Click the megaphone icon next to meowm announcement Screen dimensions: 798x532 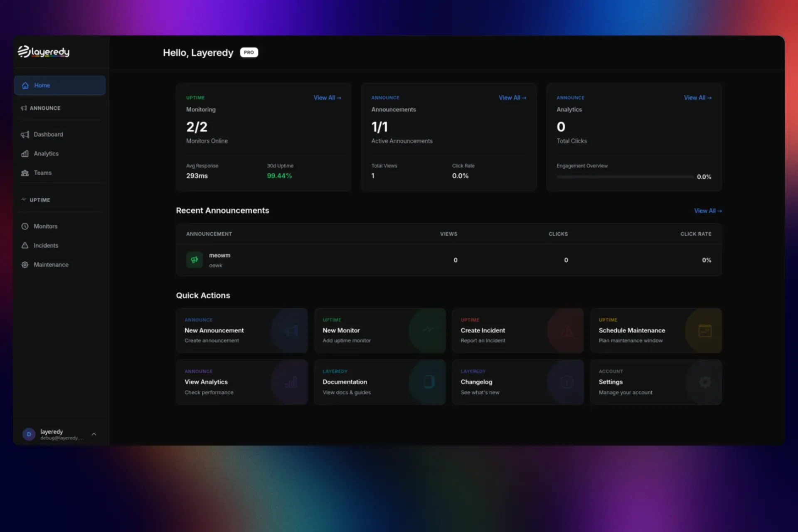194,260
